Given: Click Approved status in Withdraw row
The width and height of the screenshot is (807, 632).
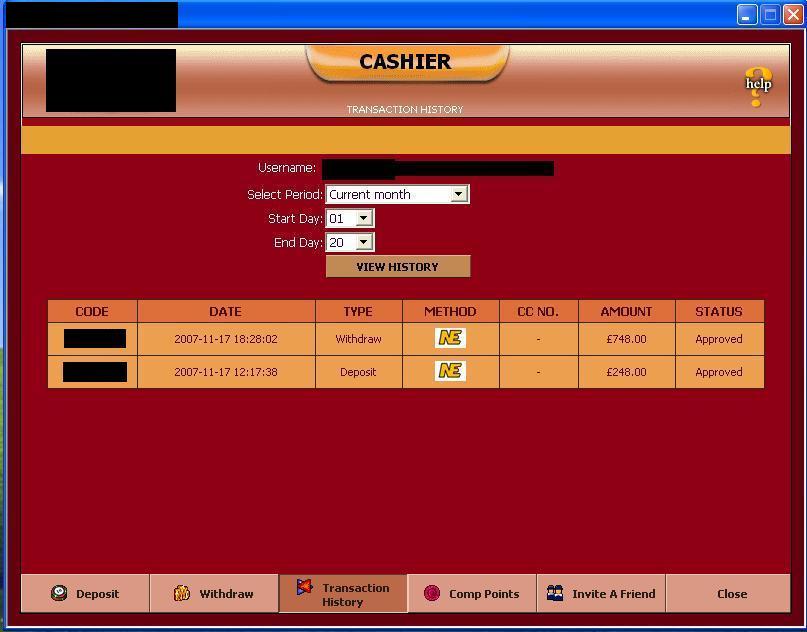Looking at the screenshot, I should point(719,339).
